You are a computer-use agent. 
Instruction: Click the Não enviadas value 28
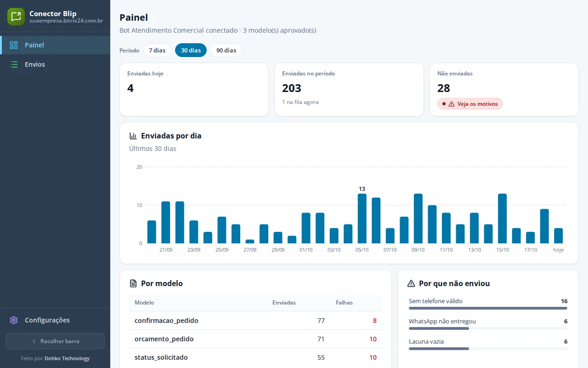pos(444,88)
